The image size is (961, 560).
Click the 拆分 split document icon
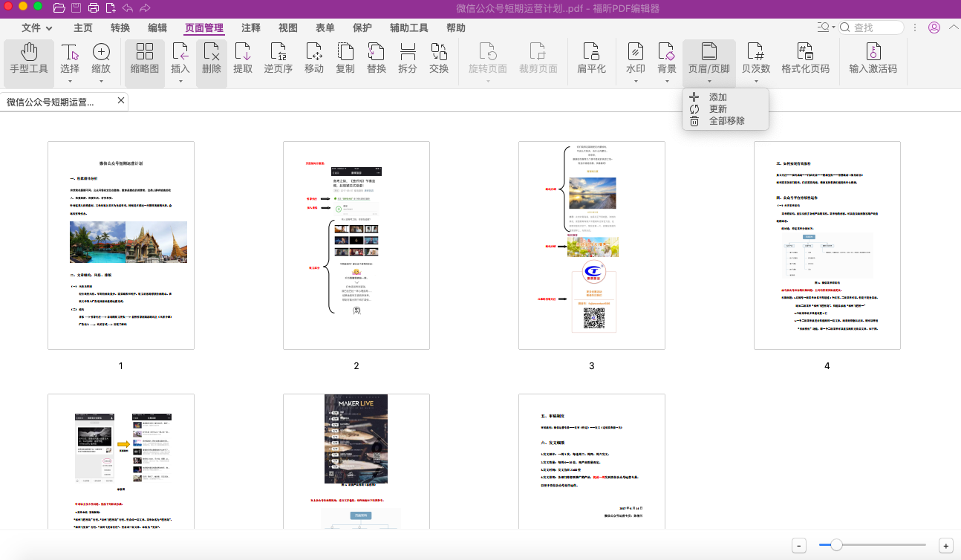point(408,59)
